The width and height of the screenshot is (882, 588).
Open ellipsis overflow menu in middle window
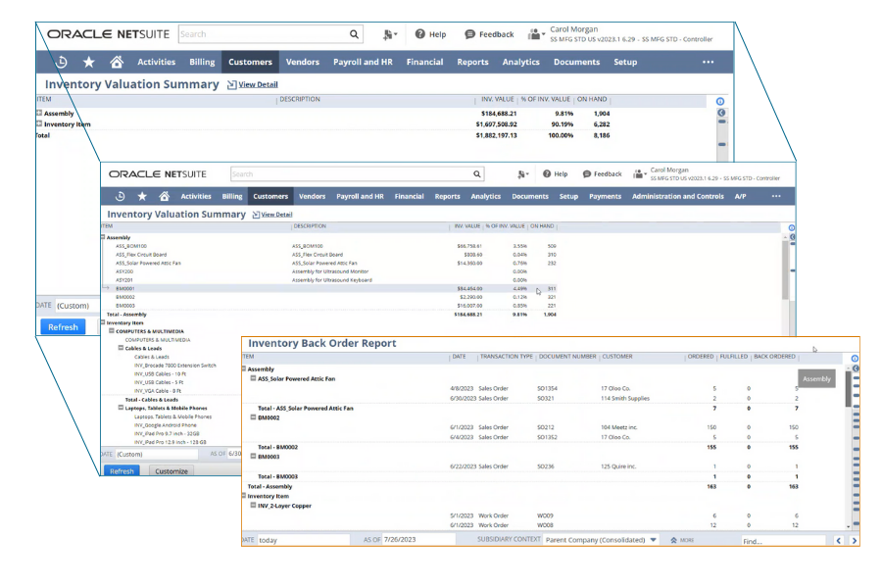click(x=776, y=196)
